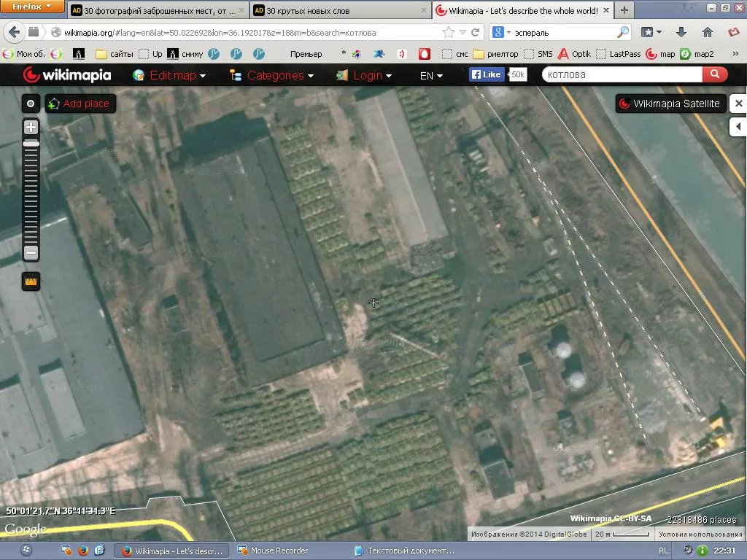
Task: Click the locate-me circle button
Action: (31, 104)
